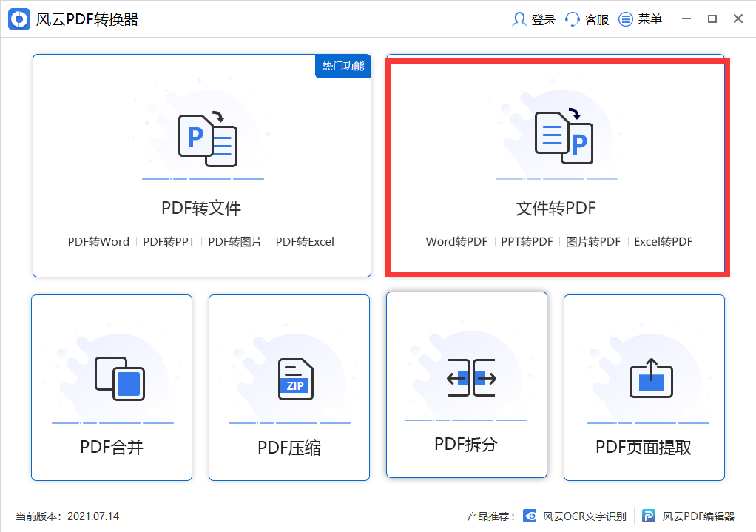Click the PDF压缩 ZIP file icon
Viewport: 756px width, 532px height.
click(x=296, y=379)
